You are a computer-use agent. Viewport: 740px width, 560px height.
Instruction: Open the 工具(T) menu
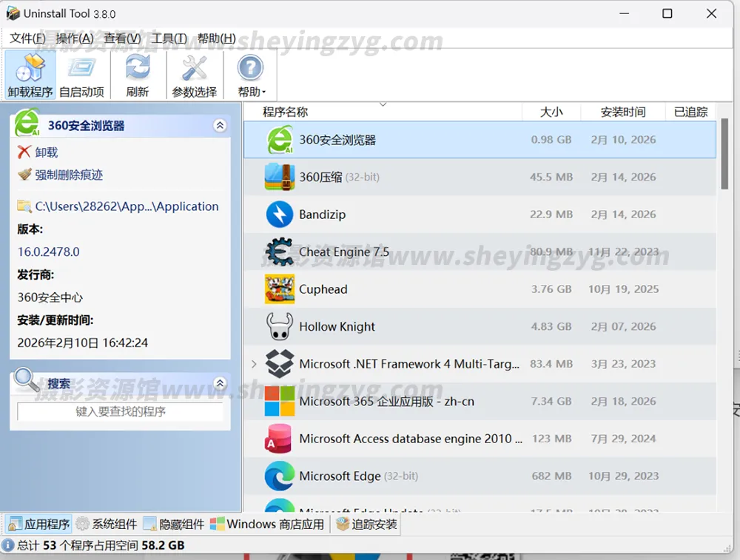pos(169,38)
